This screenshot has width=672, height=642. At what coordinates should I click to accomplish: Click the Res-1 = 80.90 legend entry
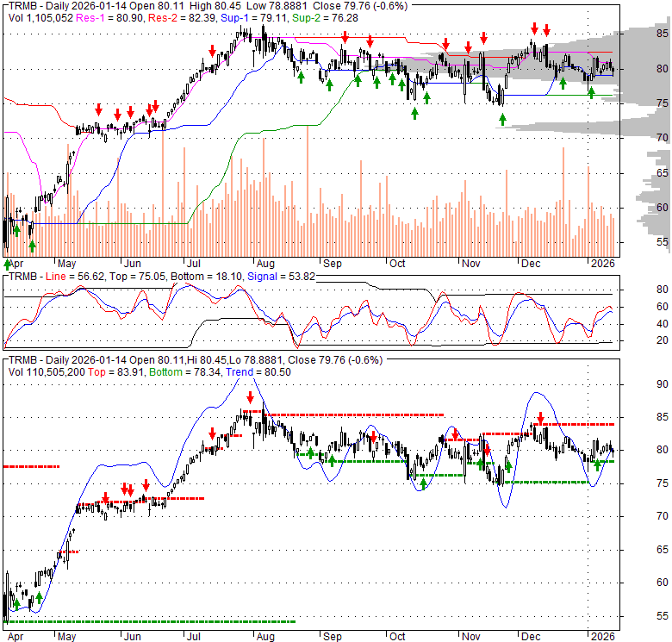coord(110,18)
